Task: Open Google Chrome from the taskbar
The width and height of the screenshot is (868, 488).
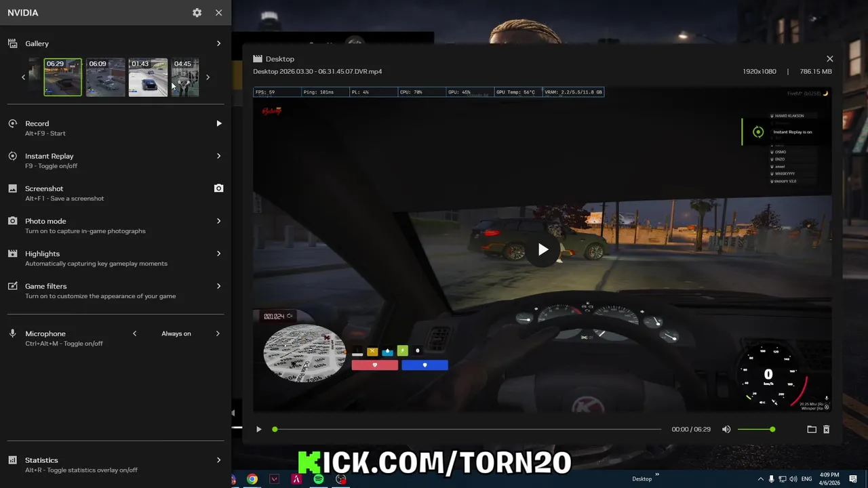Action: point(252,479)
